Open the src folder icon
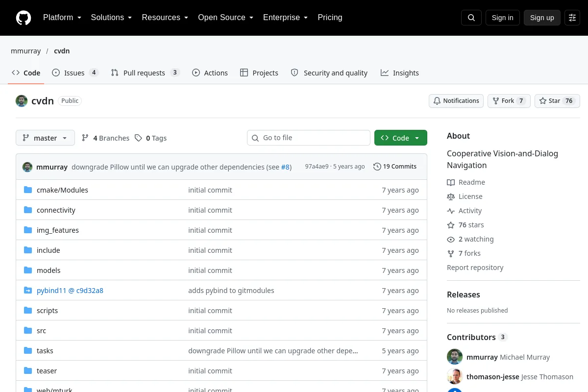Screen dimensions: 588x392 click(28, 331)
